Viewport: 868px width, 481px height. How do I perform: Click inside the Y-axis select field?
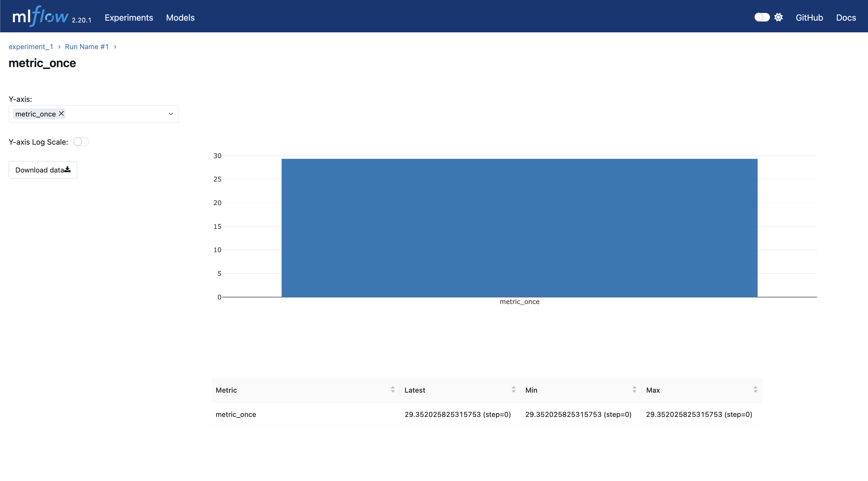click(94, 114)
